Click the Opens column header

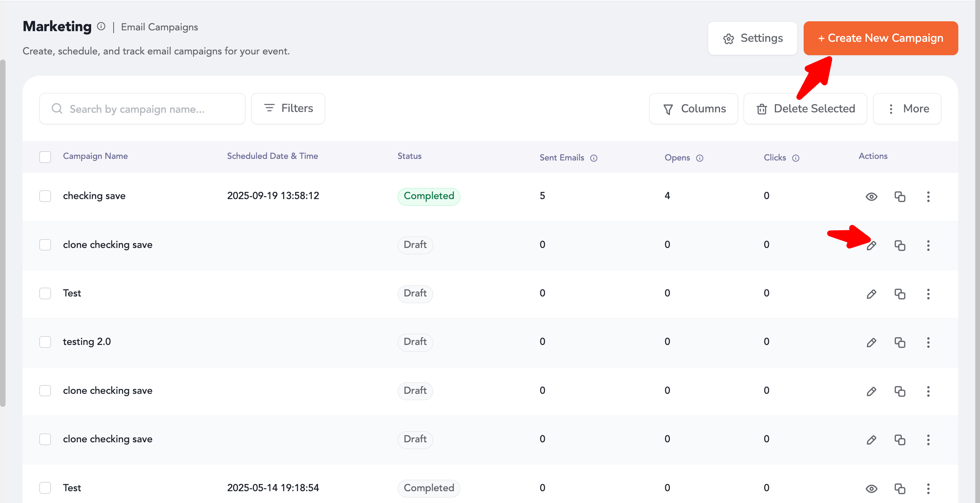(677, 158)
